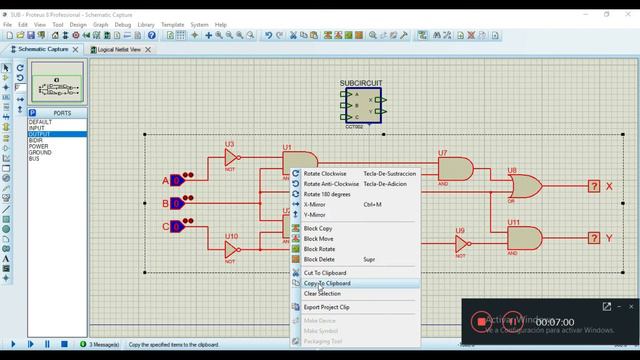Choose Block Copy from context menu

point(356,229)
